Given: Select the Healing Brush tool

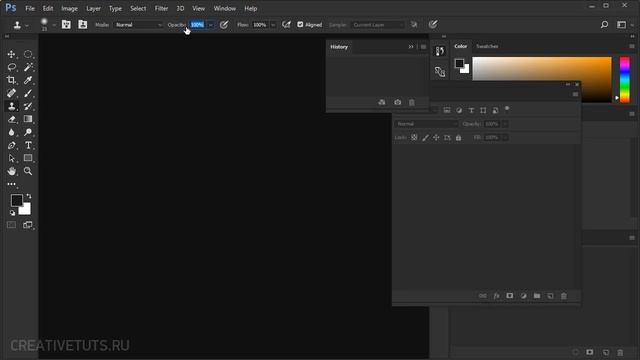Looking at the screenshot, I should 11,93.
